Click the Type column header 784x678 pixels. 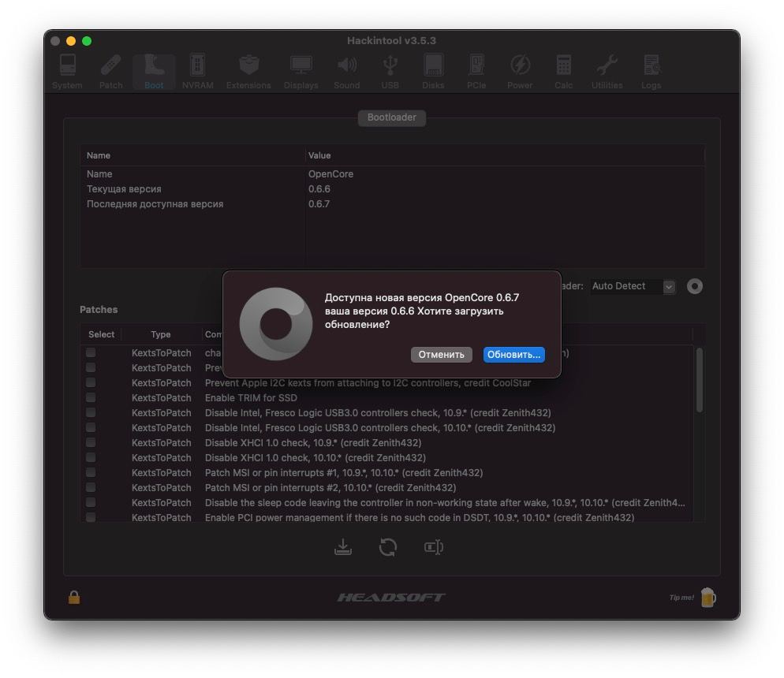[161, 334]
